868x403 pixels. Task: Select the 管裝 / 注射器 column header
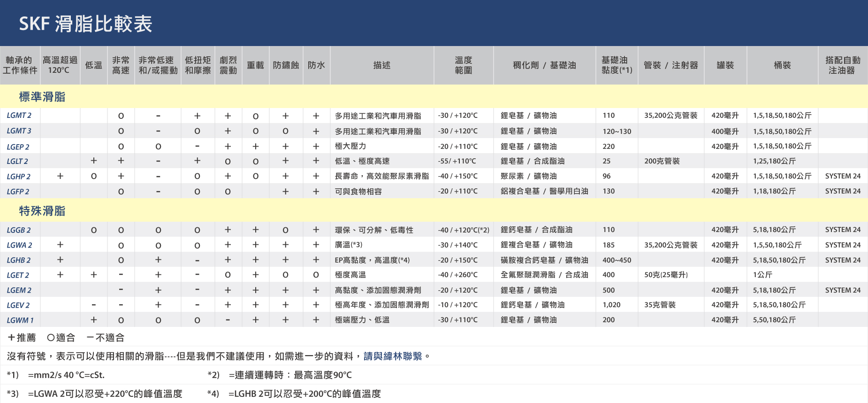coord(671,65)
